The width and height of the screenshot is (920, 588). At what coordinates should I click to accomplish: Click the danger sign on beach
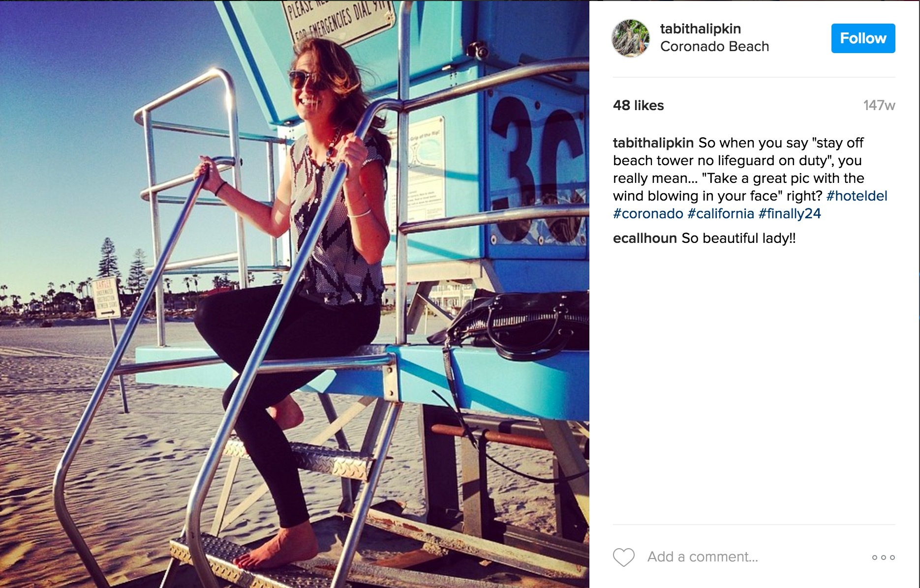[106, 298]
